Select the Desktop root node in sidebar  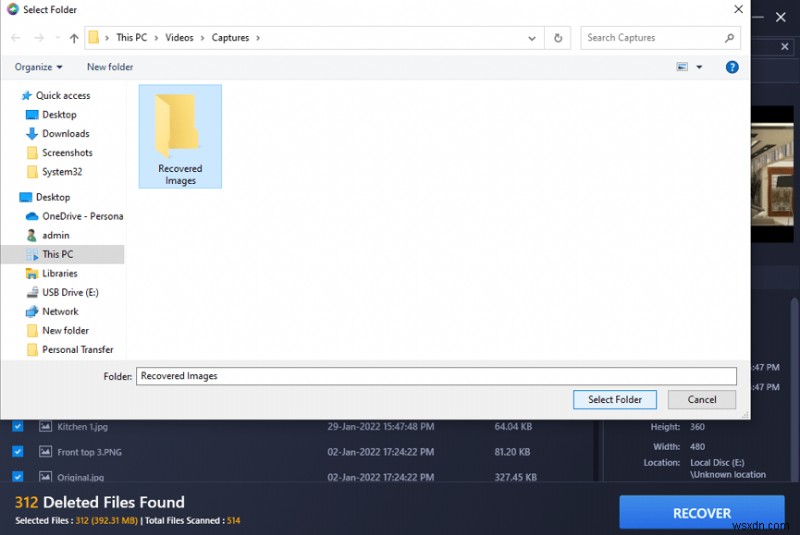pyautogui.click(x=53, y=197)
